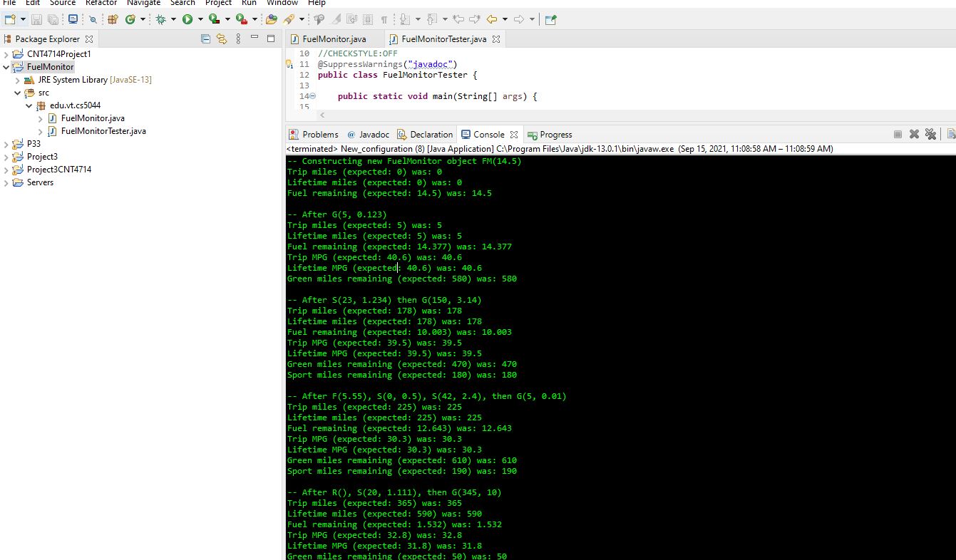Click the green Run button in toolbar
This screenshot has height=560, width=956.
[x=187, y=19]
